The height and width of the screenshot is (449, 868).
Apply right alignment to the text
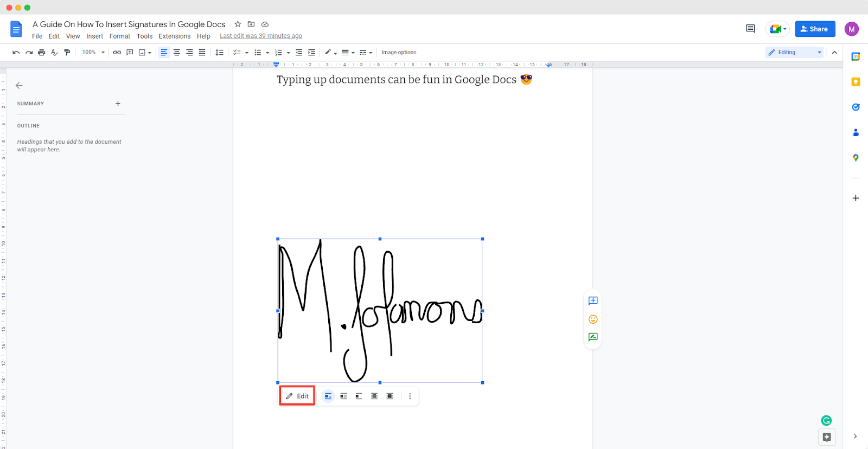pyautogui.click(x=189, y=53)
